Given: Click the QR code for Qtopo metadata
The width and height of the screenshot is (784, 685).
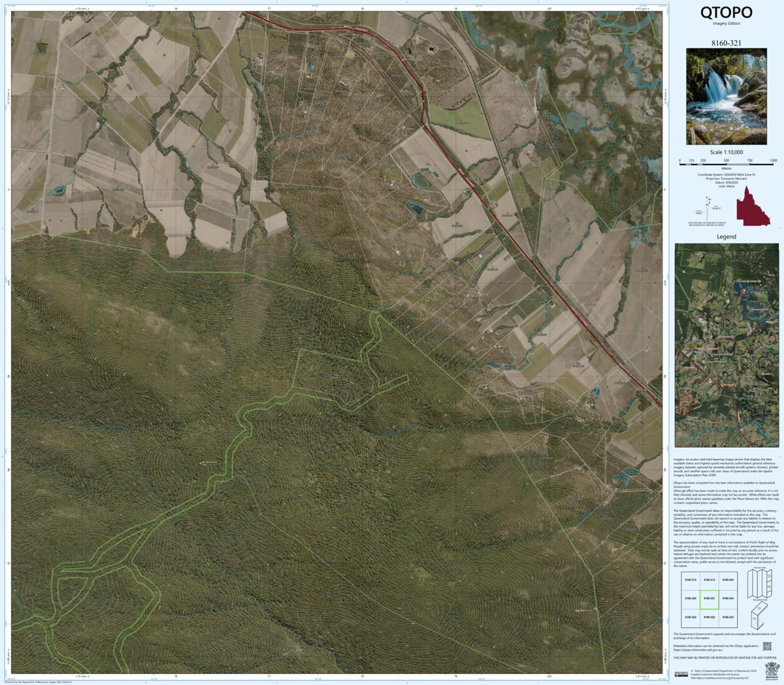Looking at the screenshot, I should pyautogui.click(x=766, y=646).
